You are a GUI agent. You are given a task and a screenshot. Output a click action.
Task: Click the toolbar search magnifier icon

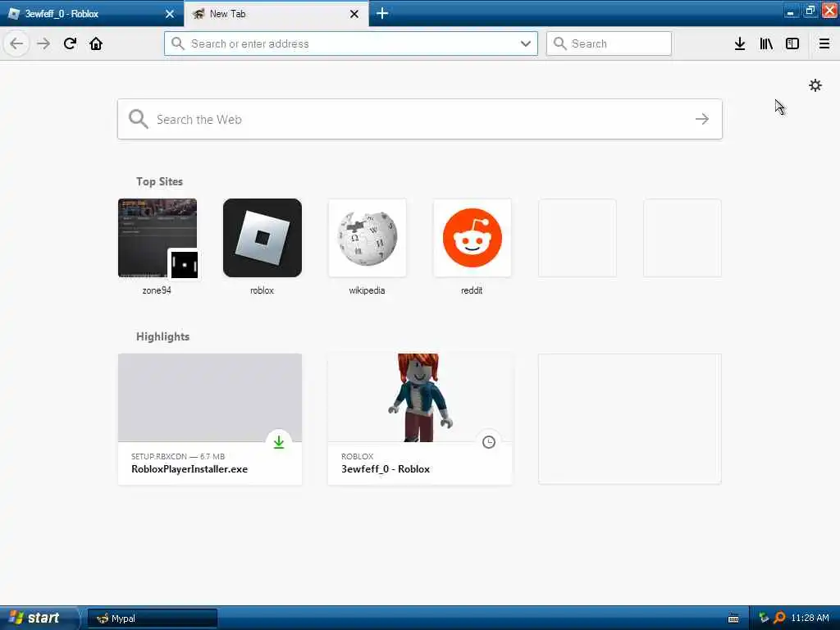559,43
